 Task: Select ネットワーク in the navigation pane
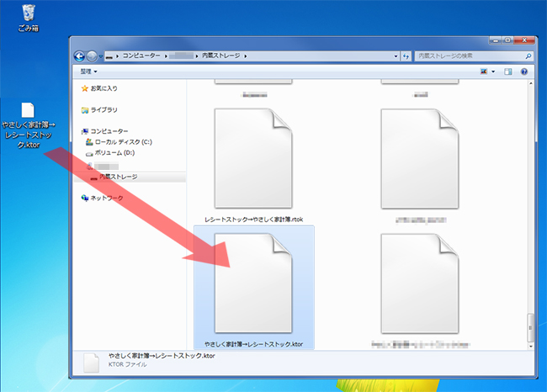[107, 198]
